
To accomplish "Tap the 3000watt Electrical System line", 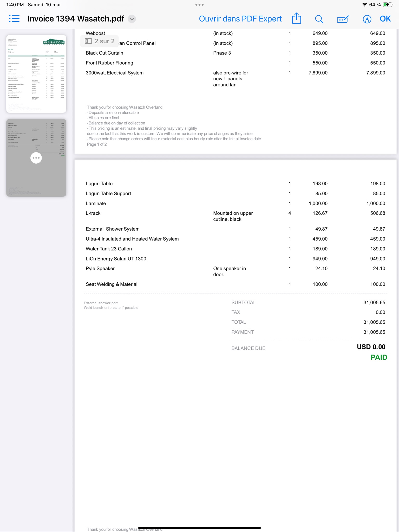I will click(x=115, y=73).
